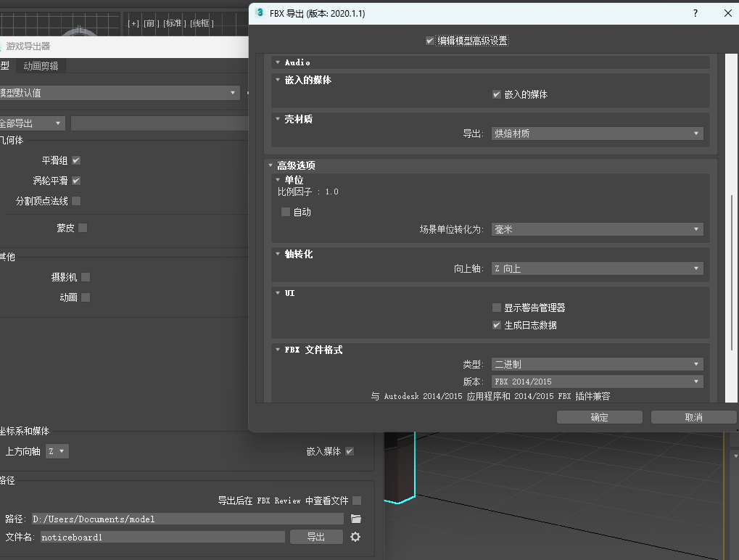The height and width of the screenshot is (560, 739).
Task: Disable the 涡轮平滑 geometry option
Action: pos(75,181)
